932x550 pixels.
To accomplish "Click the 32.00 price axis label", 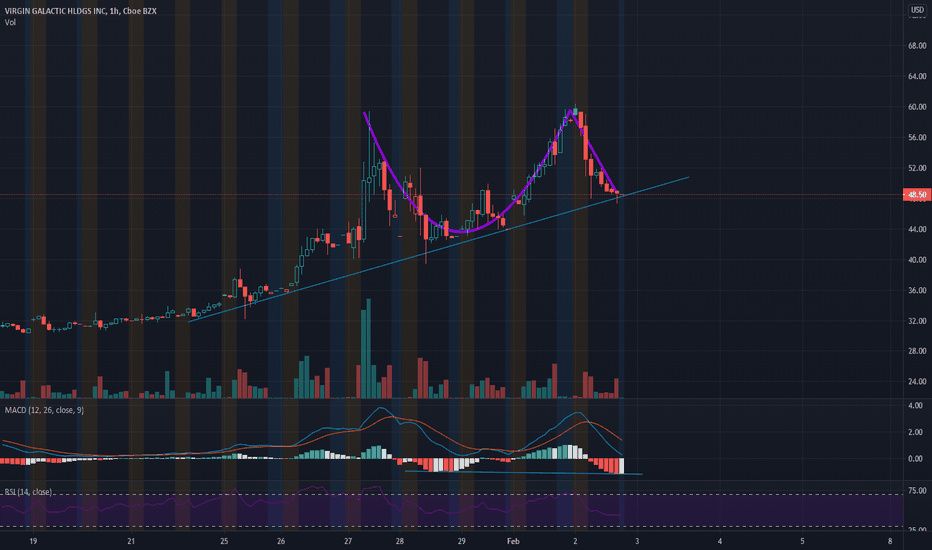I will click(917, 320).
